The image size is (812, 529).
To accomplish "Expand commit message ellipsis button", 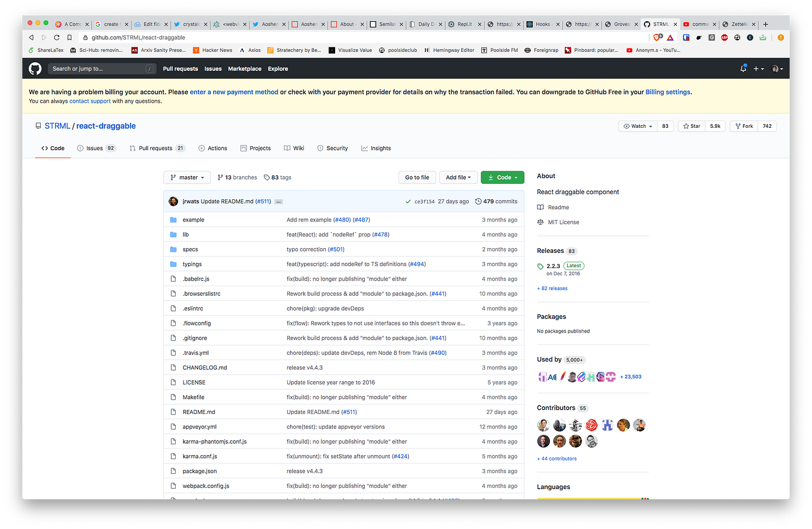I will pos(278,202).
